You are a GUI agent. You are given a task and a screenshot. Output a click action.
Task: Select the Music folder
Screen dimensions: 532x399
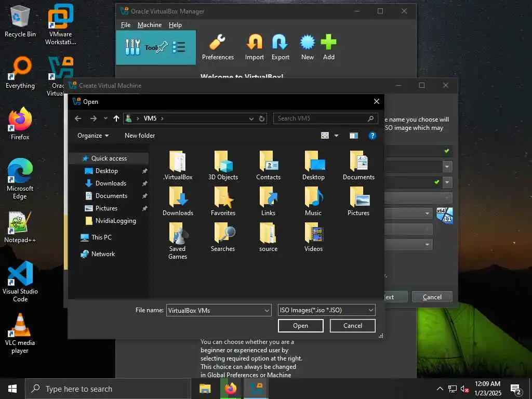(x=313, y=201)
